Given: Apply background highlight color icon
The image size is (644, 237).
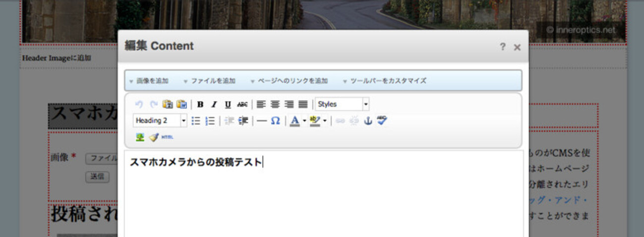Looking at the screenshot, I should tap(315, 121).
